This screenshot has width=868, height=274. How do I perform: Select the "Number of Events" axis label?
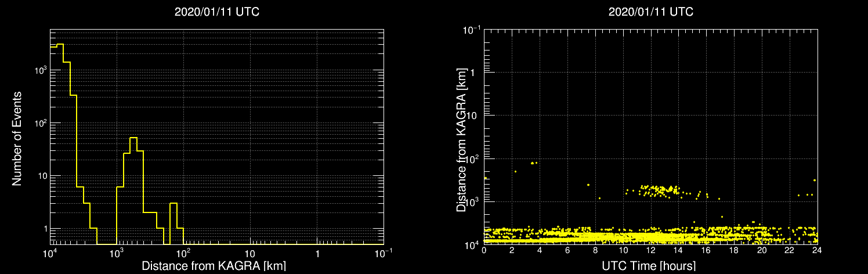tap(17, 139)
